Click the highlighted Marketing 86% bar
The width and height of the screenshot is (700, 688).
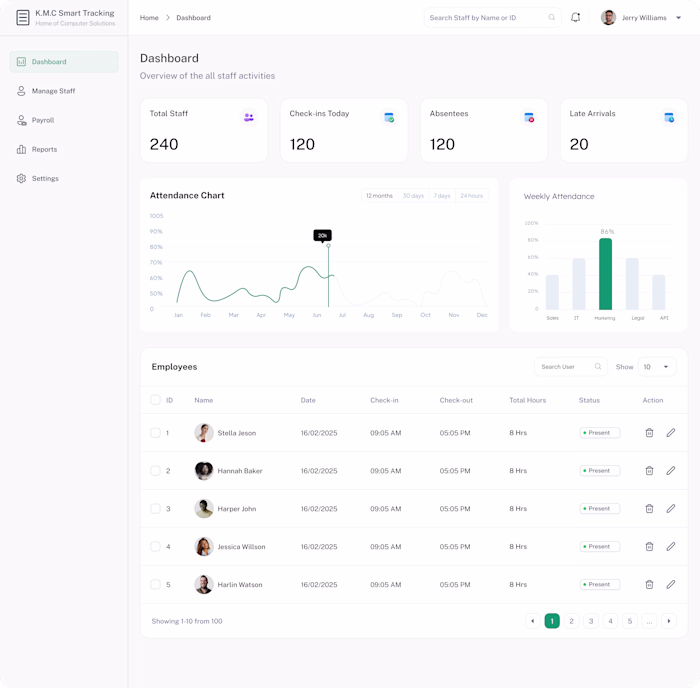[x=605, y=274]
